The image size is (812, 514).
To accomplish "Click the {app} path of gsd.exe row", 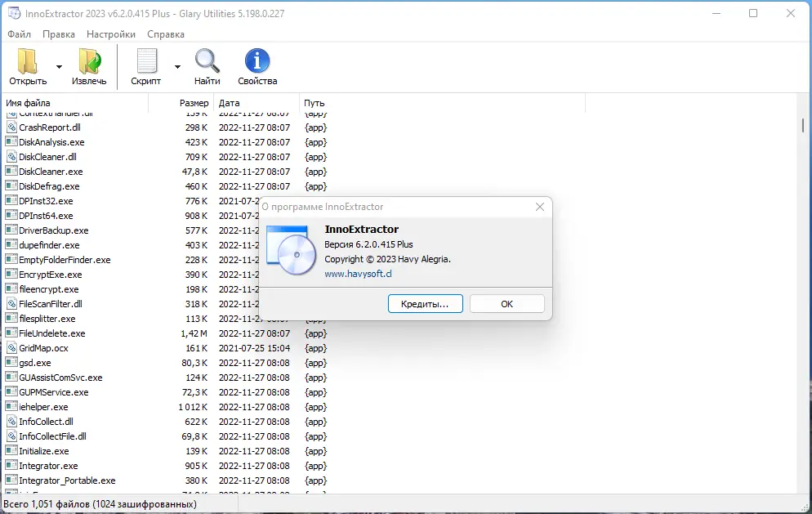I will [316, 363].
